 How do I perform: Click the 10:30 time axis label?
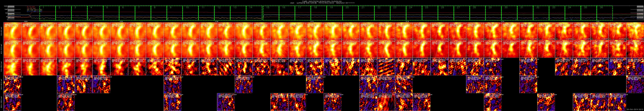click(598, 21)
